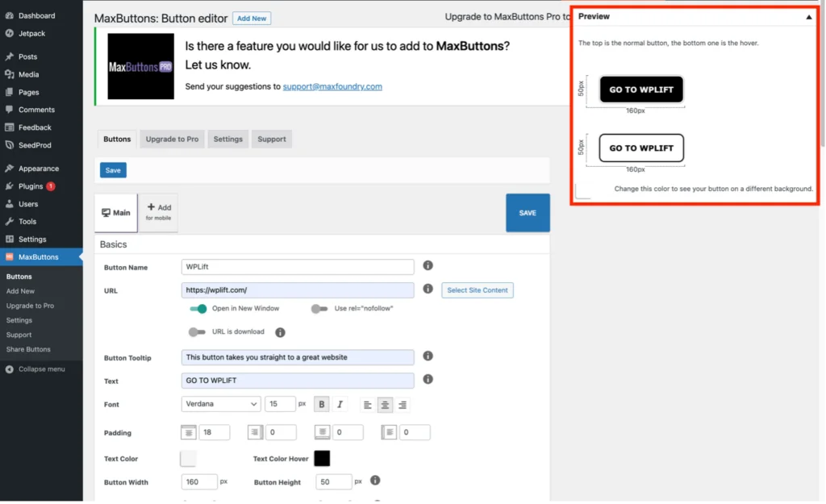Click the padding bottom icon
This screenshot has height=504, width=826.
coord(322,432)
